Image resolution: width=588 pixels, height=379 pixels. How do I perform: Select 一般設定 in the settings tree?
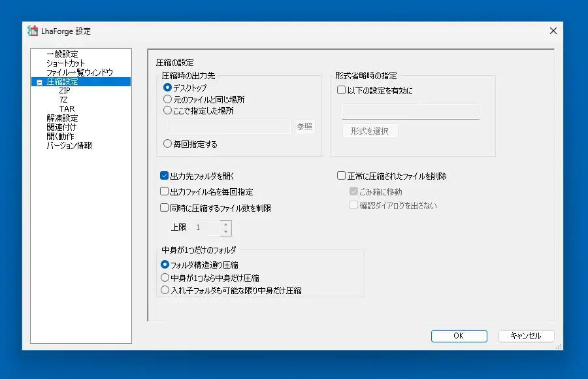click(x=62, y=54)
